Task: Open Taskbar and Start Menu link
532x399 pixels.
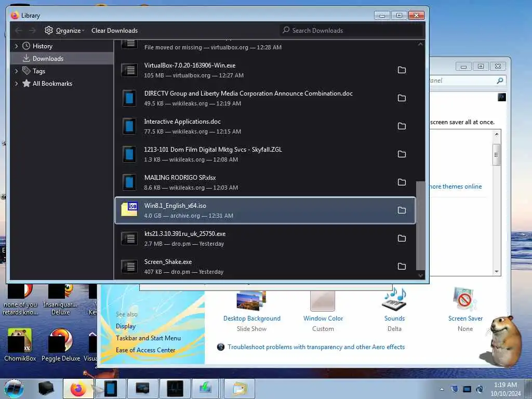Action: [148, 338]
